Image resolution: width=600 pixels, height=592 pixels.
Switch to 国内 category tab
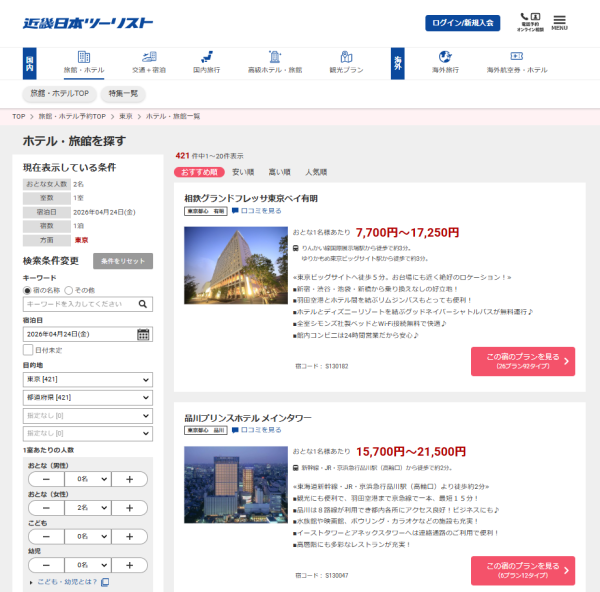pyautogui.click(x=29, y=64)
